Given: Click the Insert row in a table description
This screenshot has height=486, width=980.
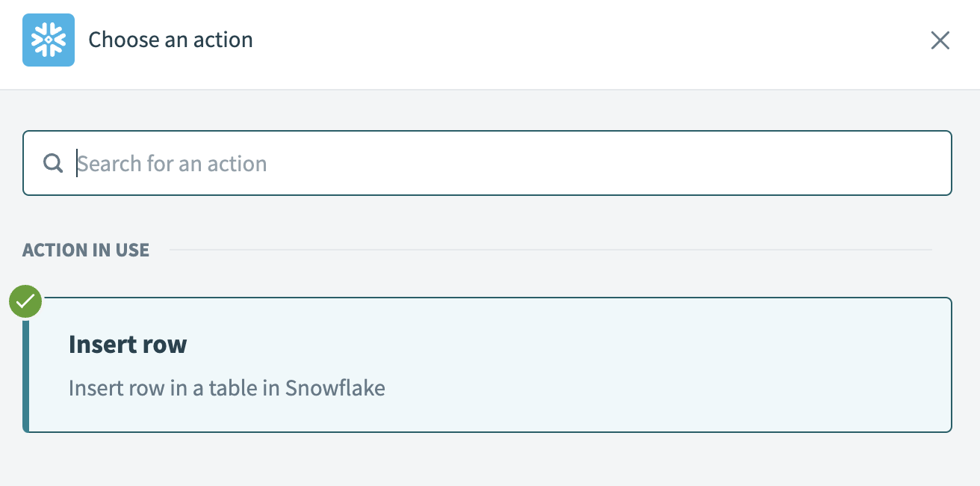Looking at the screenshot, I should point(226,388).
